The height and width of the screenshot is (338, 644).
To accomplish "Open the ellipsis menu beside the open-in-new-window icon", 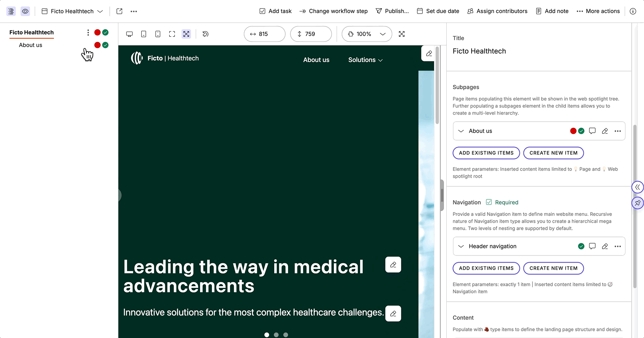I will (x=134, y=11).
